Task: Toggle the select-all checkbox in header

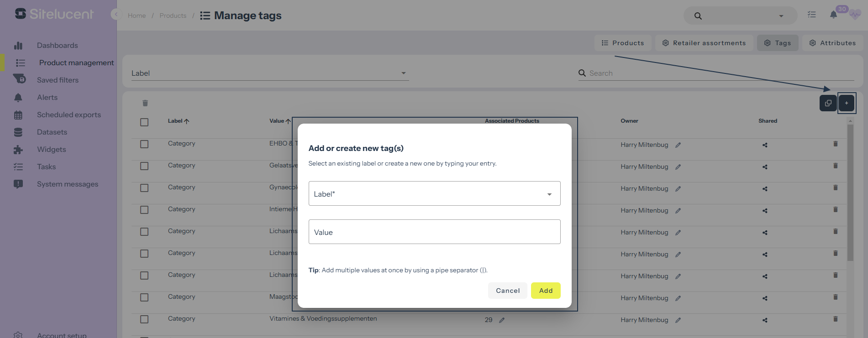Action: [144, 122]
